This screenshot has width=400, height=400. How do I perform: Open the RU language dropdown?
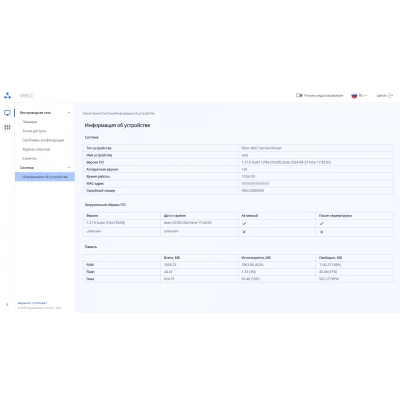click(x=363, y=96)
